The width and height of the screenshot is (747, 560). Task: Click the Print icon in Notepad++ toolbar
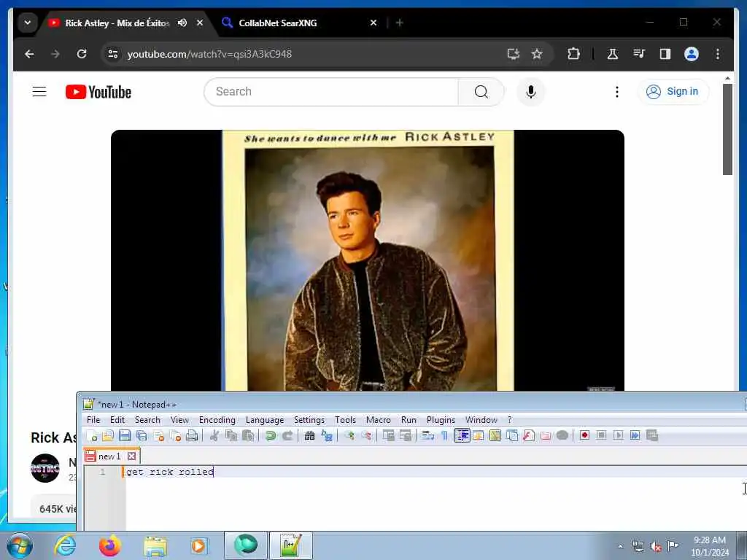[192, 435]
